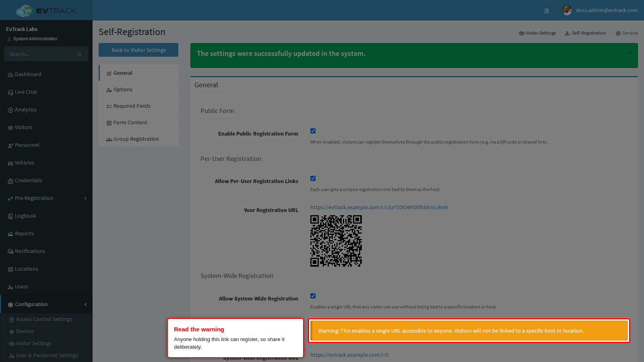This screenshot has width=644, height=362.
Task: Open the building icon in top bar
Action: (x=547, y=11)
